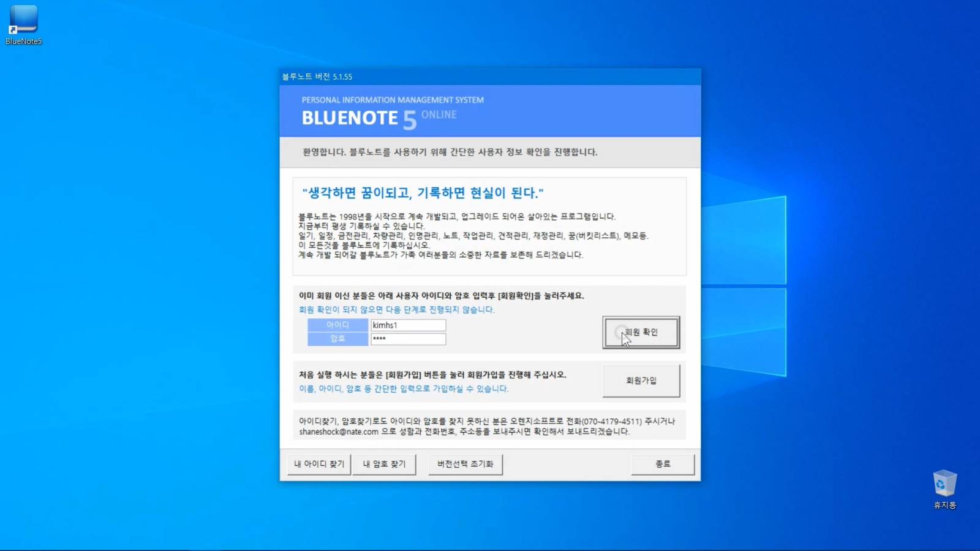
Task: Click the blue 암호 label cell
Action: pos(337,339)
